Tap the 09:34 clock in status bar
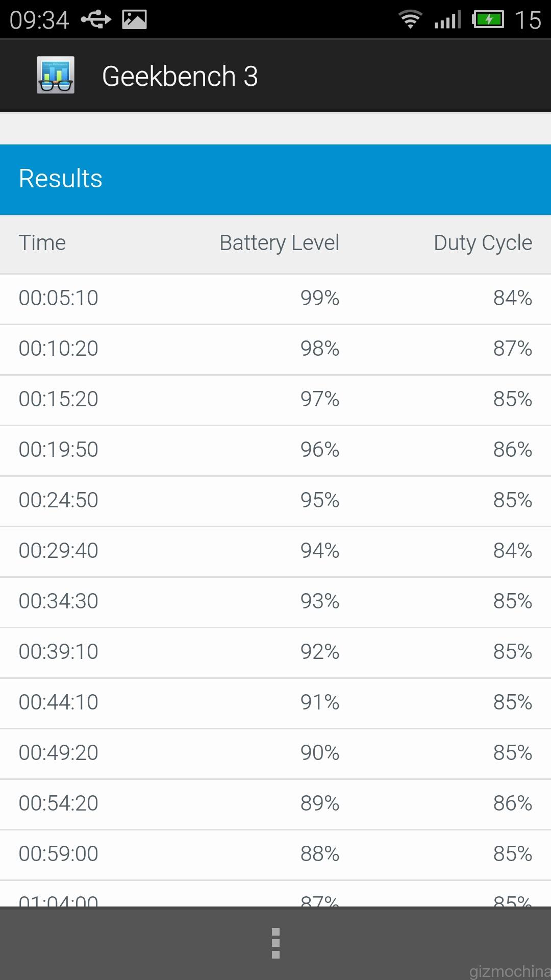The image size is (551, 980). [39, 20]
